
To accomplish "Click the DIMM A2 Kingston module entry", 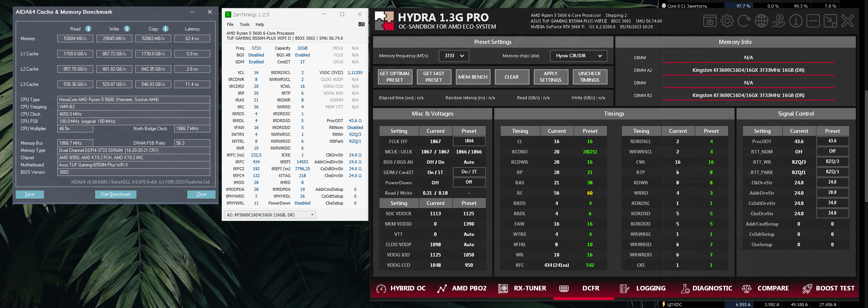I will coord(748,70).
